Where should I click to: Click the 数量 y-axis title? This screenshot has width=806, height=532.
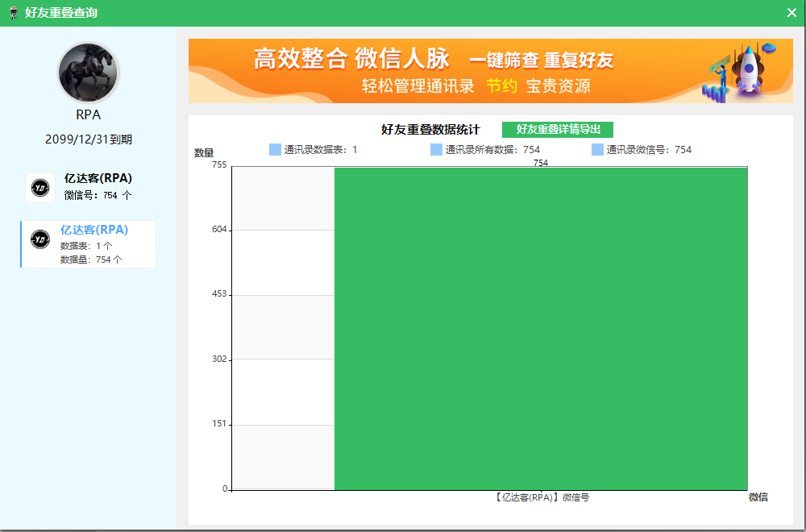204,152
